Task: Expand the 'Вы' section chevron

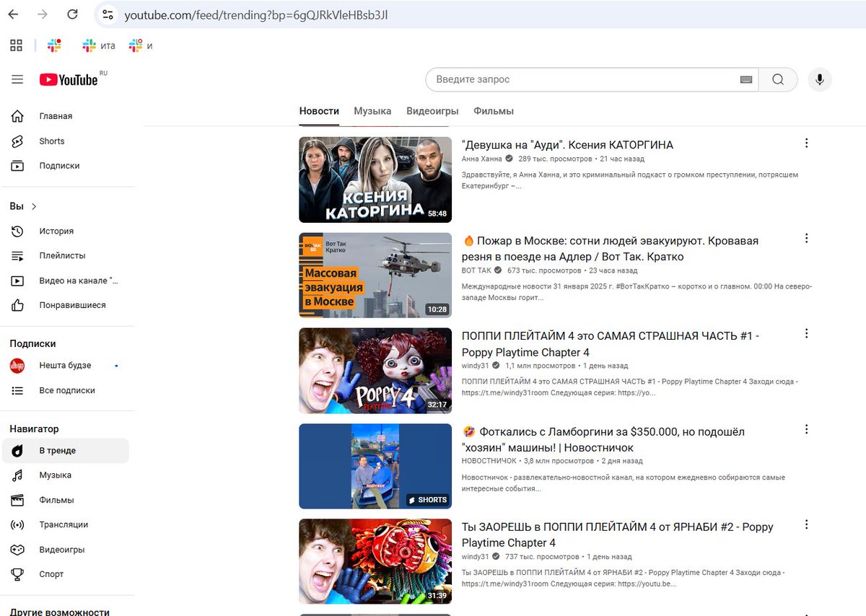Action: 34,206
